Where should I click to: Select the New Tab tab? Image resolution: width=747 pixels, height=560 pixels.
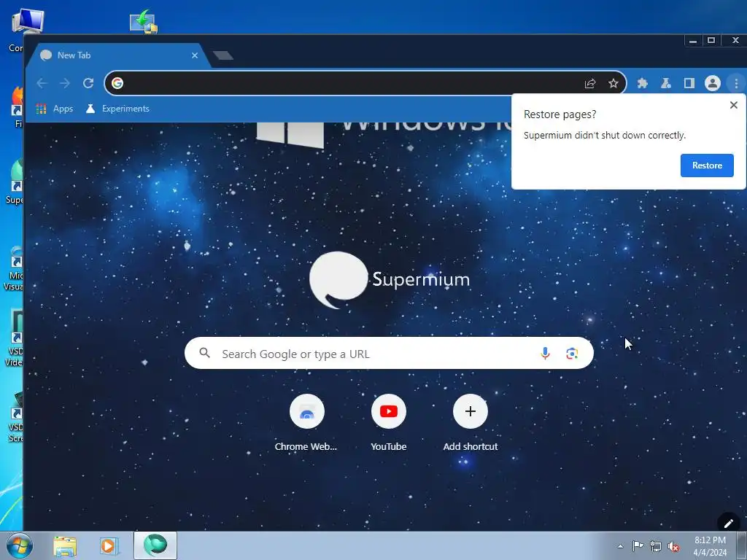click(117, 55)
